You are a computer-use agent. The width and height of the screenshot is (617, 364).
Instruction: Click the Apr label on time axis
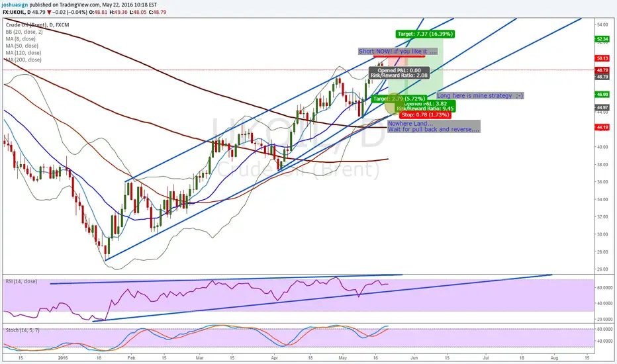[x=275, y=358]
